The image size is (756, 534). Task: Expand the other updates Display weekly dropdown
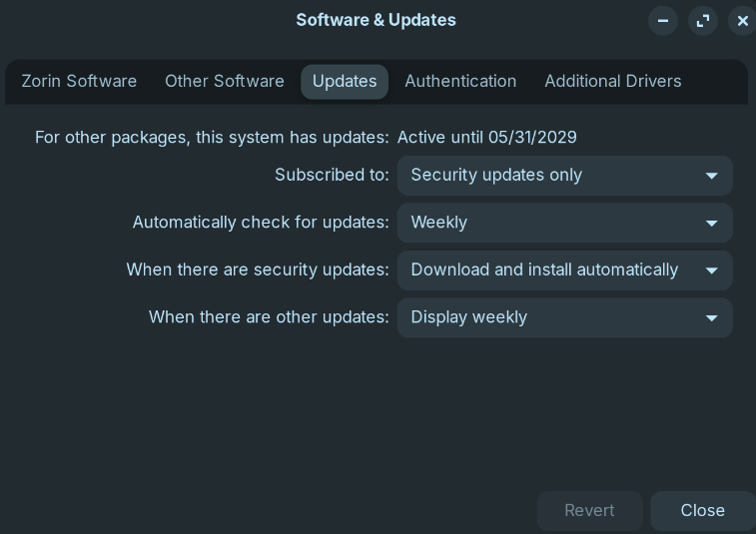tap(564, 317)
